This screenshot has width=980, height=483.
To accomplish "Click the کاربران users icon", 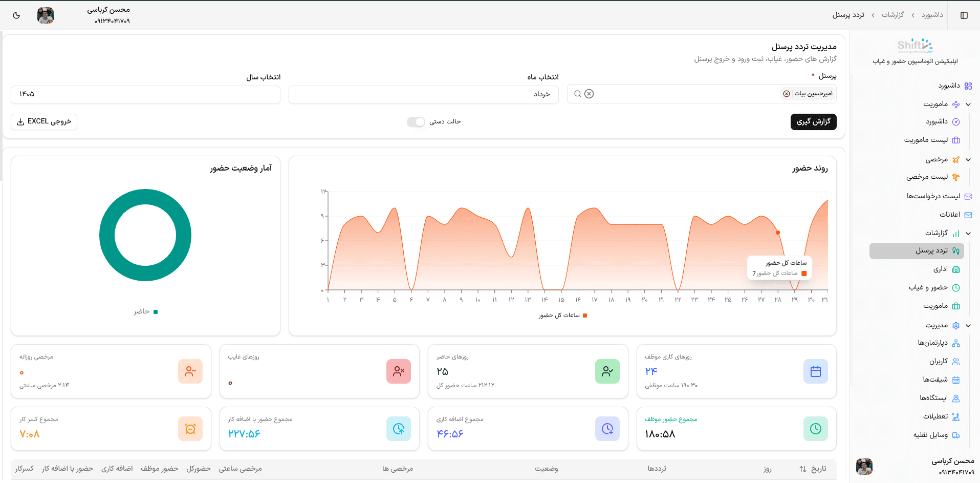I will tap(955, 362).
